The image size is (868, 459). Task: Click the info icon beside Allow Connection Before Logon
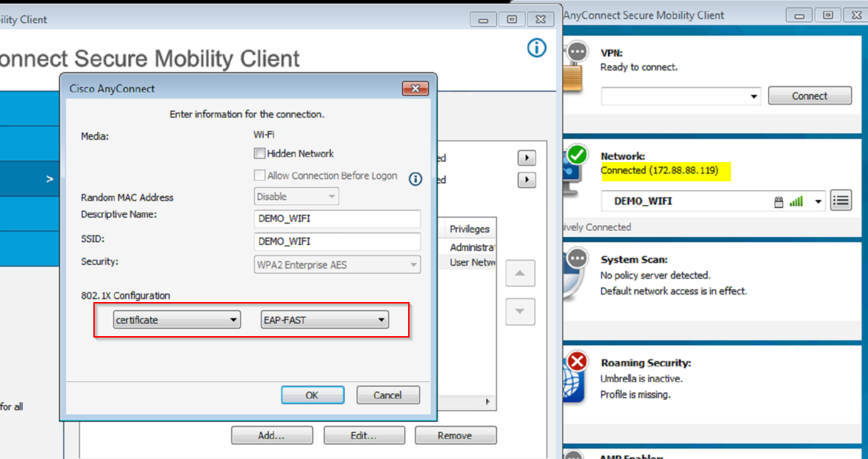click(415, 179)
